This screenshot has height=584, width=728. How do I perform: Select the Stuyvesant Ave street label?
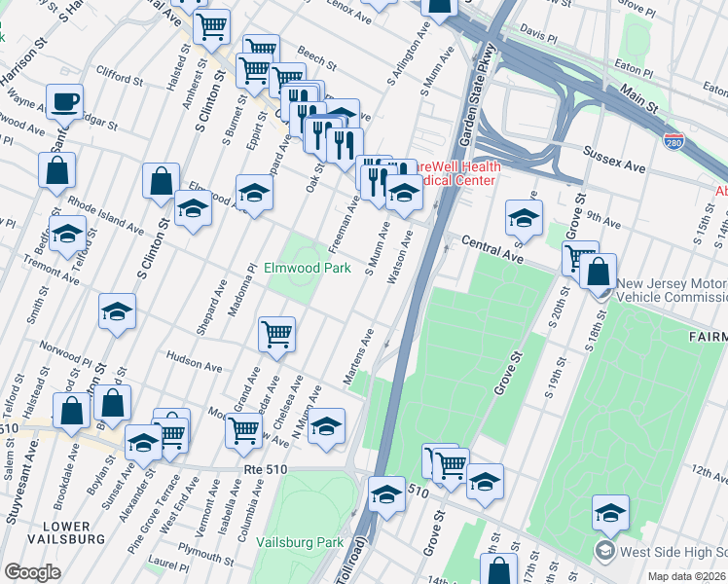click(21, 482)
